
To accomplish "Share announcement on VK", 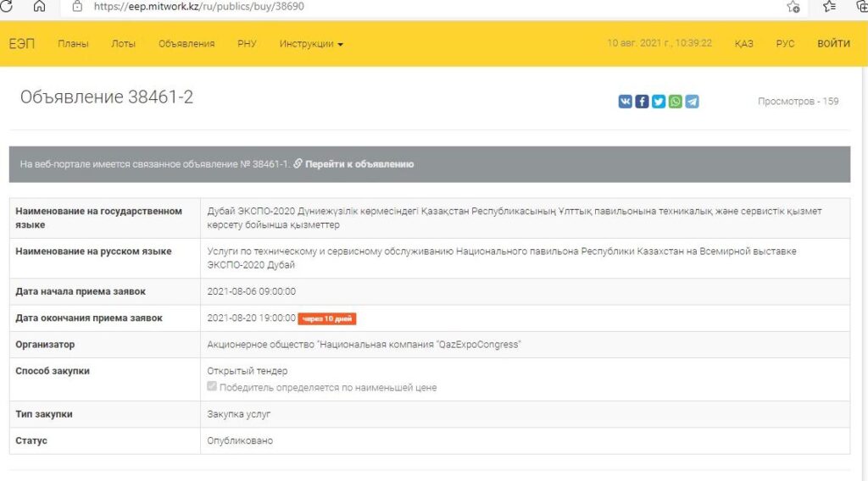I will click(626, 102).
